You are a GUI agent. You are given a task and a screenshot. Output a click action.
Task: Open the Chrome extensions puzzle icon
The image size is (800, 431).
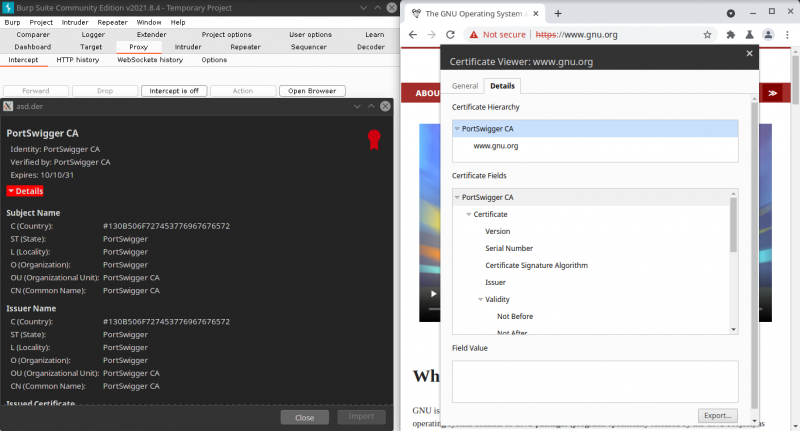pos(731,34)
